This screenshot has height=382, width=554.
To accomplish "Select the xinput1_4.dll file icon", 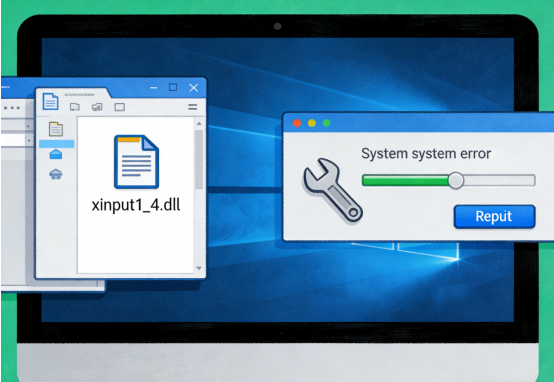I will coord(136,161).
